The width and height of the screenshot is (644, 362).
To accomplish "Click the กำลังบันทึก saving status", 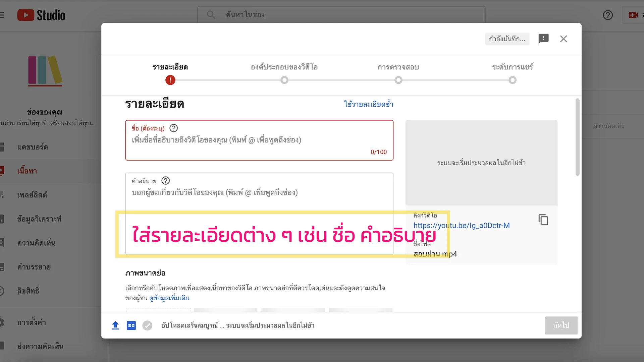I will (x=507, y=39).
